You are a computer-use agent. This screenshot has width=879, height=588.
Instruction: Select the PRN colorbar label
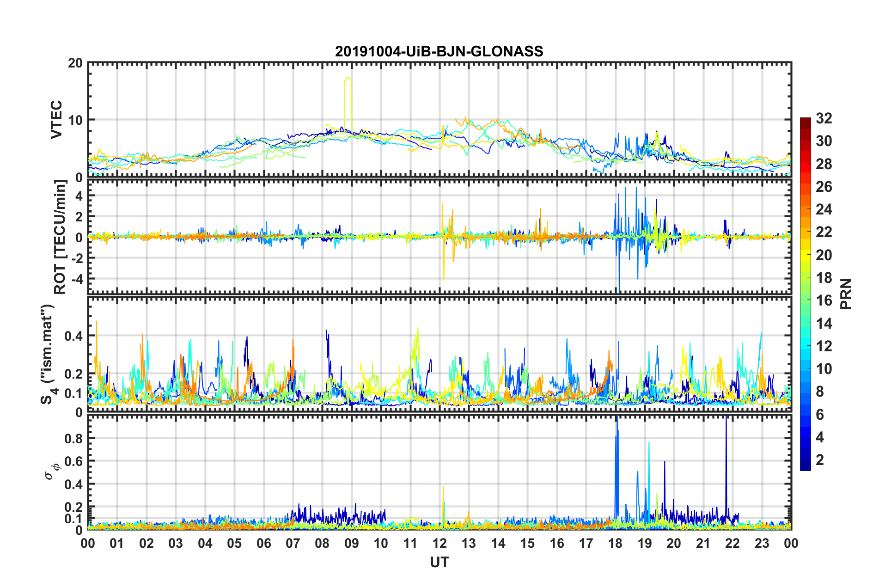click(846, 294)
